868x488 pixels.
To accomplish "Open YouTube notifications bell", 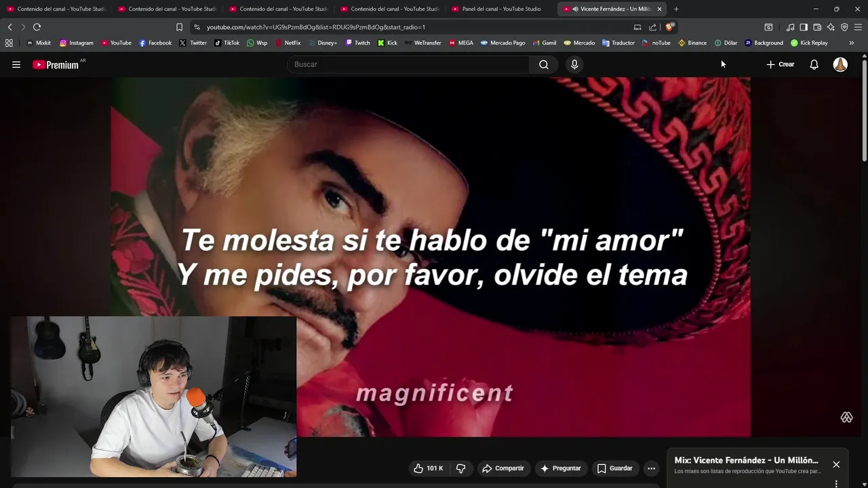I will 814,64.
